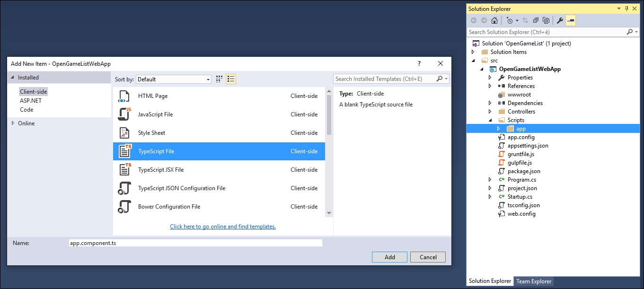644x289 pixels.
Task: Focus the Name field containing app.component.ts
Action: click(195, 243)
